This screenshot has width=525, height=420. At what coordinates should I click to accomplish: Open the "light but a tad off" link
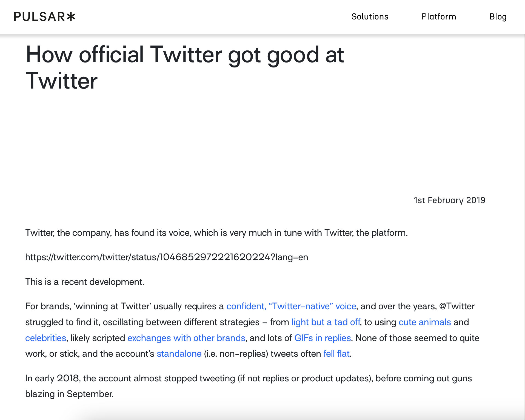point(326,322)
